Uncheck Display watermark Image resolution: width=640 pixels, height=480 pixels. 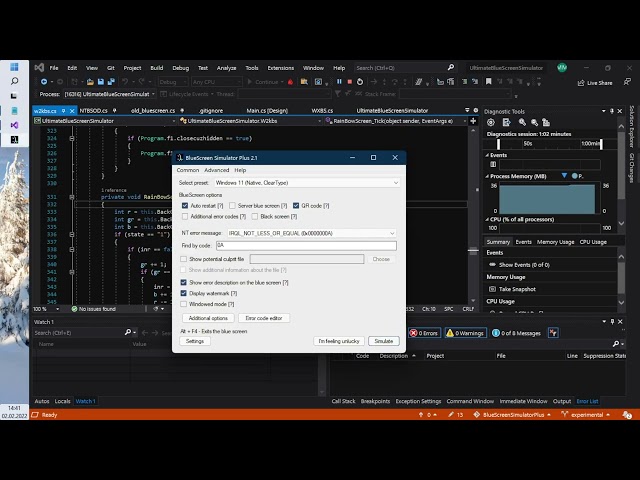pos(184,293)
